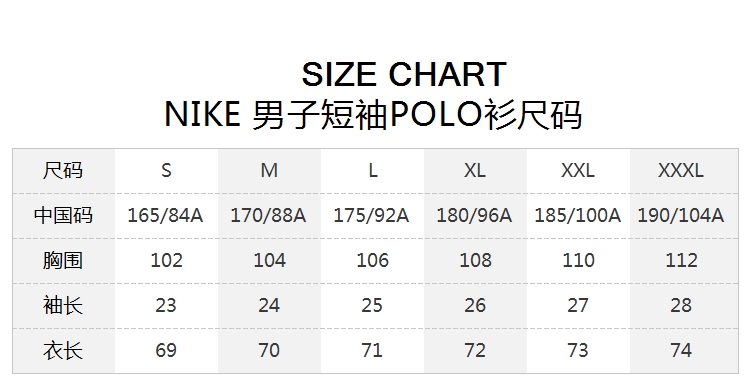This screenshot has height=385, width=750.
Task: Click the 185/100A cell
Action: click(x=577, y=216)
